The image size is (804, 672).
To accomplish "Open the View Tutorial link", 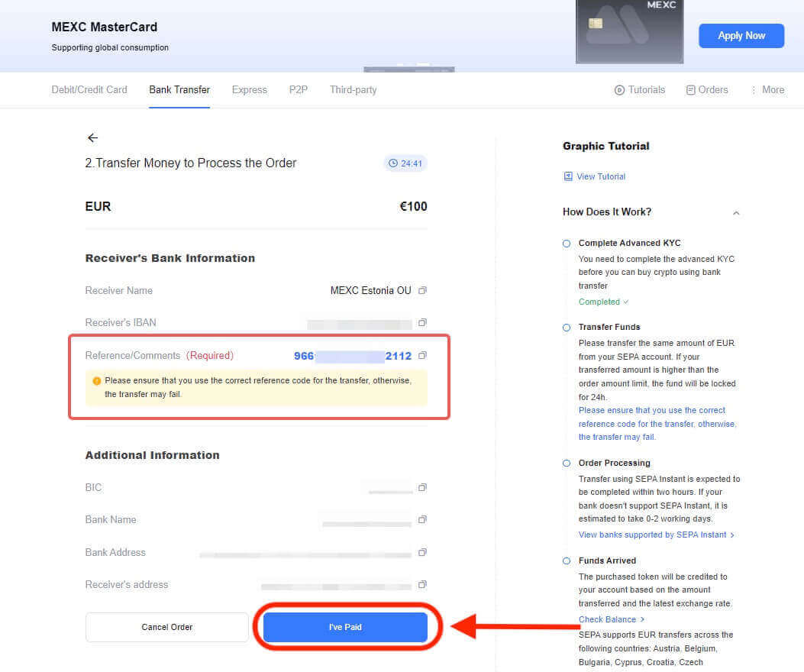I will (601, 176).
